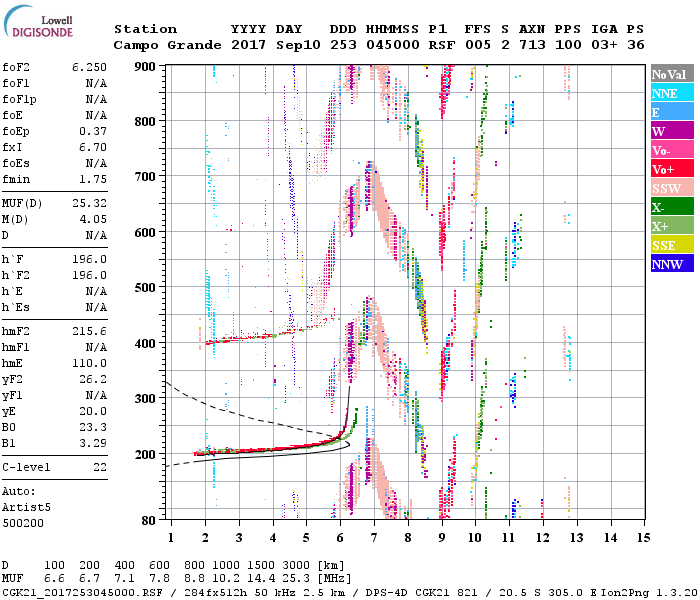Click the E blue legend swatch

(672, 112)
